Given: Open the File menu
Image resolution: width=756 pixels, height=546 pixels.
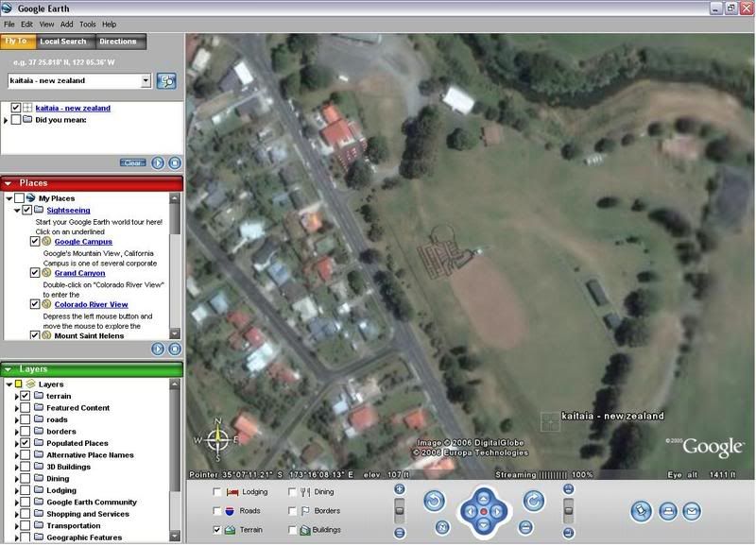Looking at the screenshot, I should pos(9,25).
